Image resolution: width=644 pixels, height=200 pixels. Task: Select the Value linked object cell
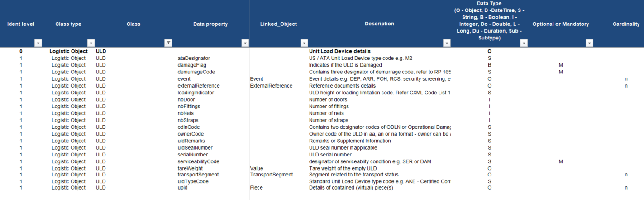pyautogui.click(x=257, y=168)
